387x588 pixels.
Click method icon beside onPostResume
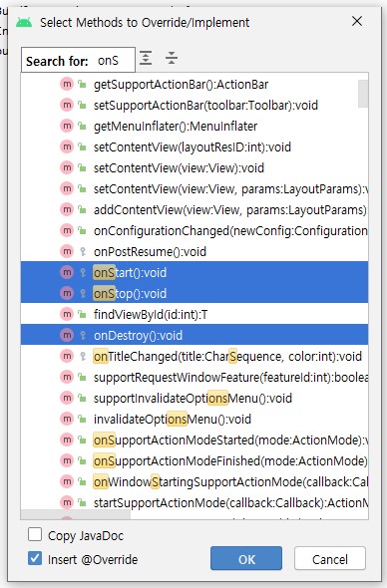coord(67,251)
